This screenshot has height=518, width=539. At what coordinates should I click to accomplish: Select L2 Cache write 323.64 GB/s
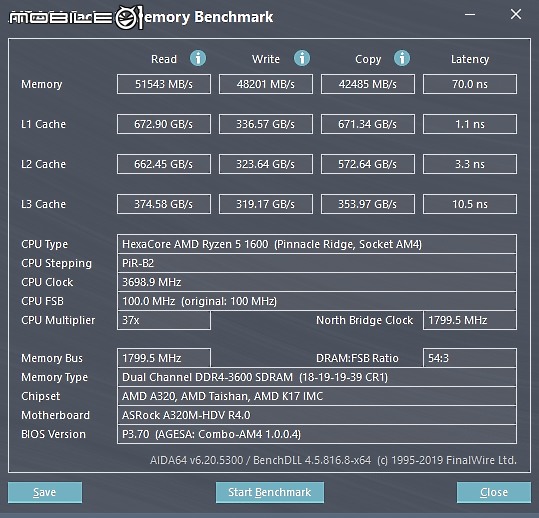(266, 164)
